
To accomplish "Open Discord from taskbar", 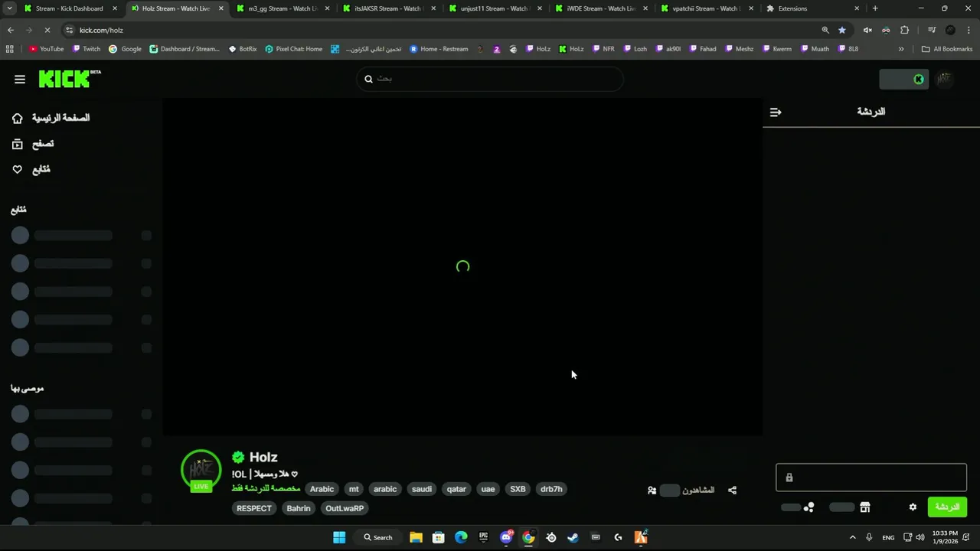I will tap(506, 537).
